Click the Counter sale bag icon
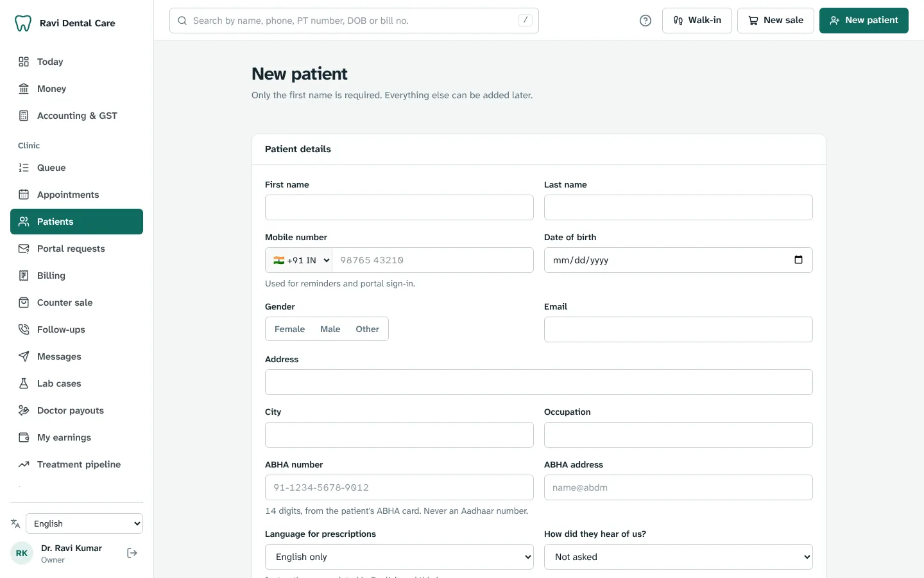Screen dimensions: 924x578 click(x=24, y=302)
